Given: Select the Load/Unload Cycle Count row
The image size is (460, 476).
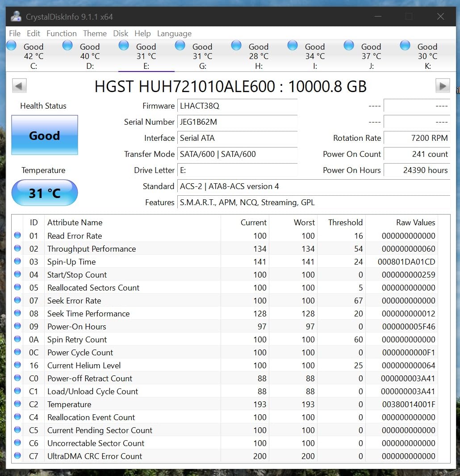Looking at the screenshot, I should (x=225, y=391).
